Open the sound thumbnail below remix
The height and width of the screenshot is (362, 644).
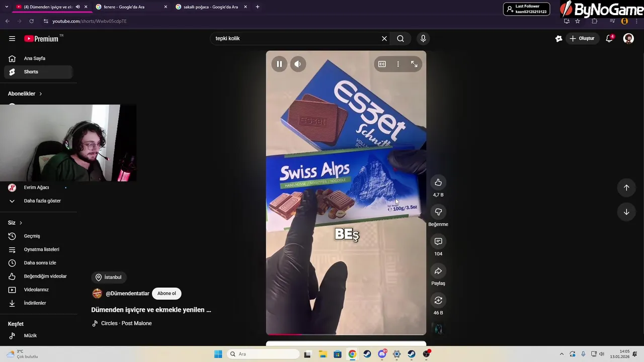tap(438, 329)
